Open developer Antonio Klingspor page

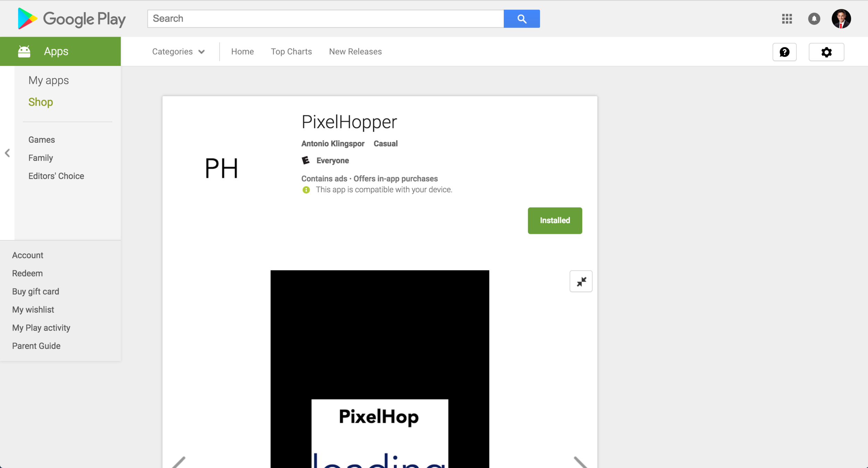click(x=333, y=143)
